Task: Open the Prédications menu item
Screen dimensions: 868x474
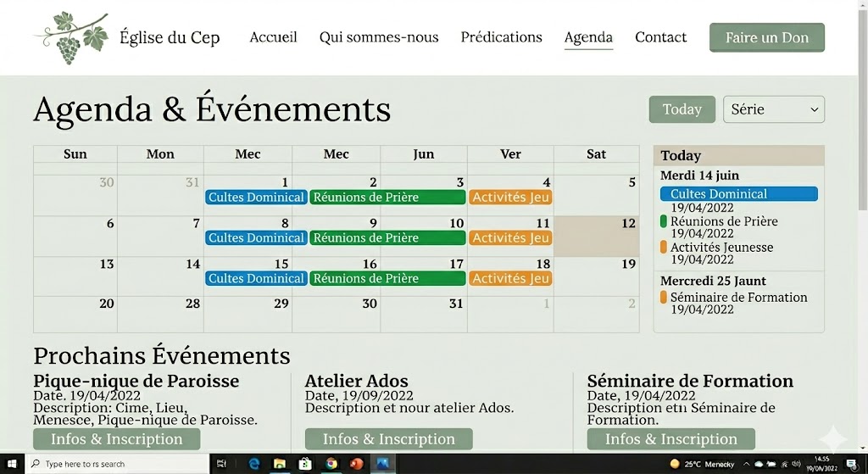Action: pyautogui.click(x=501, y=37)
